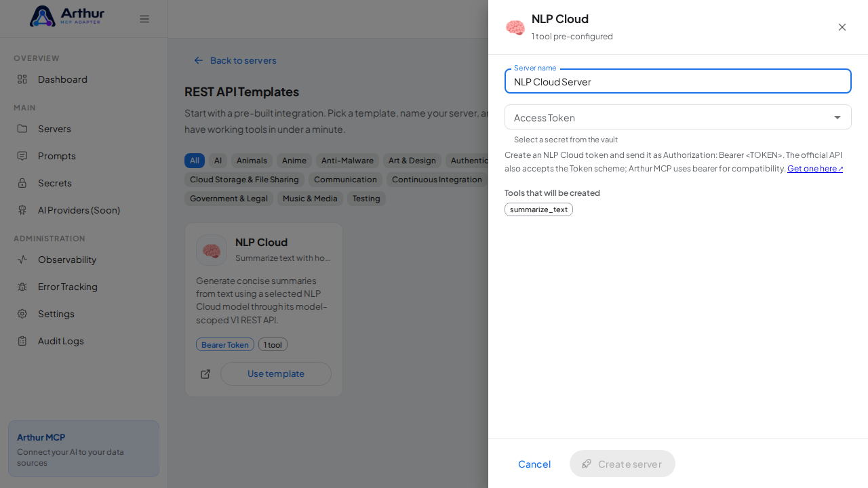
Task: Open Audit Logs in sidebar
Action: (83, 341)
